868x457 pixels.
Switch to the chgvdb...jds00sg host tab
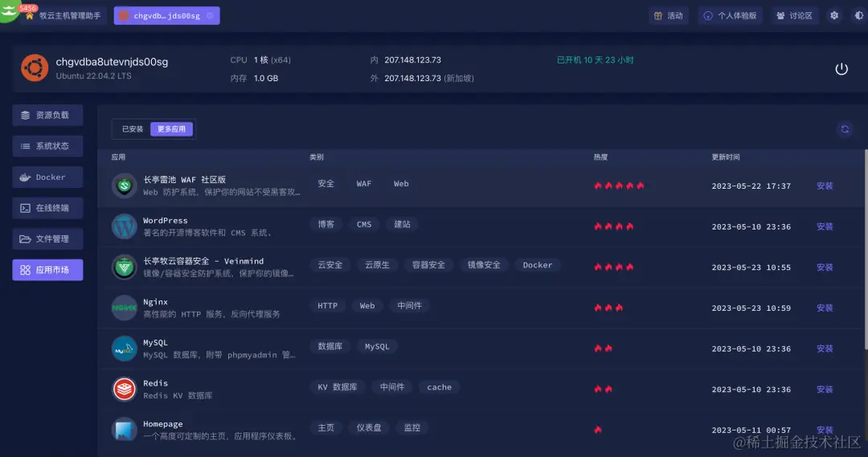(x=166, y=15)
